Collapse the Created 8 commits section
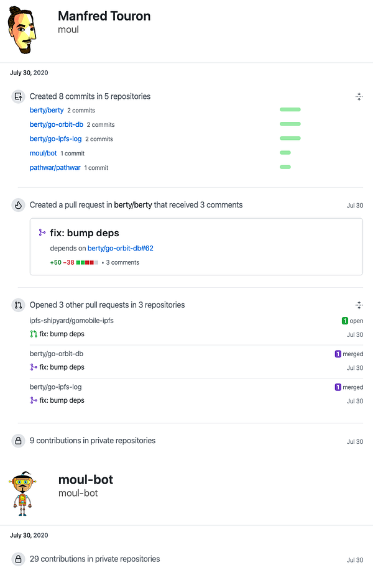The width and height of the screenshot is (373, 588). point(359,96)
